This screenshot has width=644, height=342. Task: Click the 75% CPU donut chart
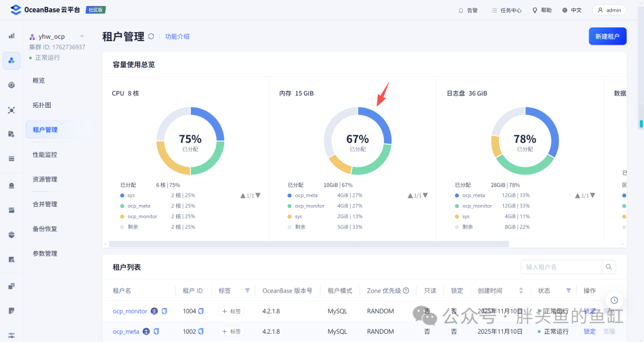(x=190, y=141)
